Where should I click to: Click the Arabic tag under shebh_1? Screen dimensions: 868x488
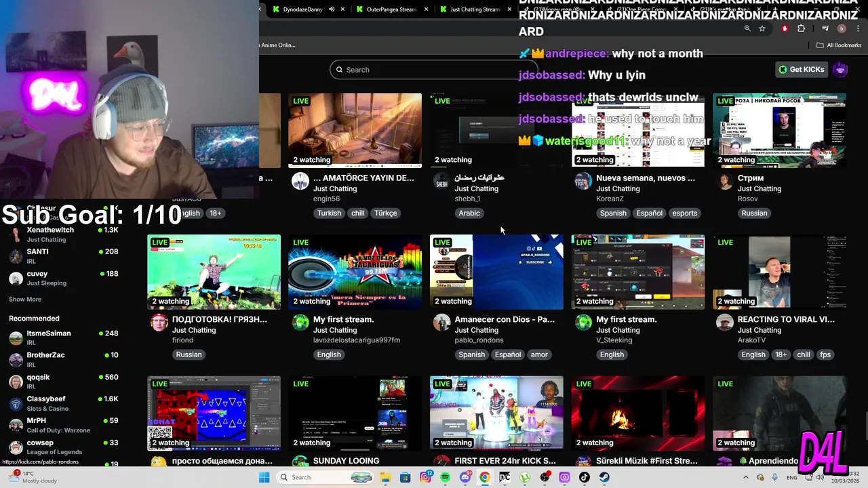tap(469, 213)
